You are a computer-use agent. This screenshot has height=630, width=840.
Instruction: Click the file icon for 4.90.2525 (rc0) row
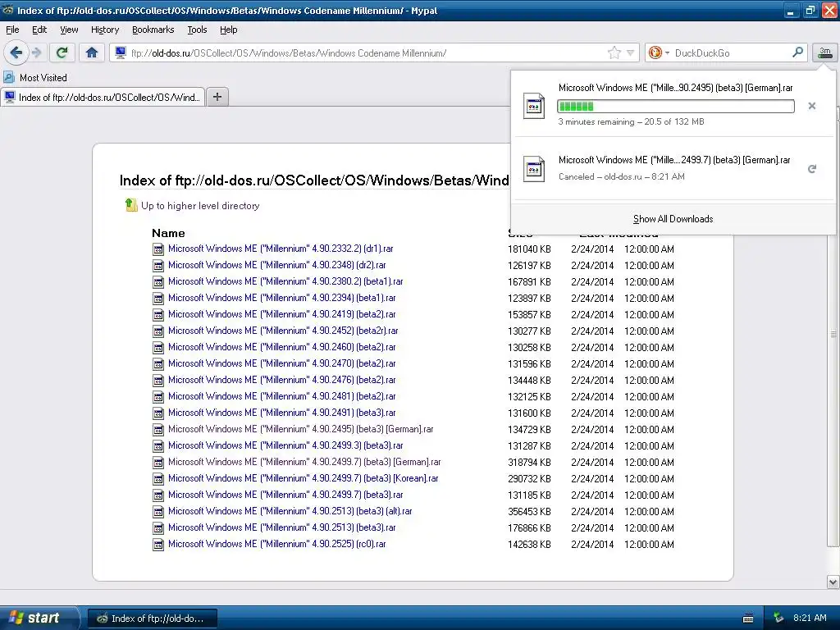(x=158, y=545)
